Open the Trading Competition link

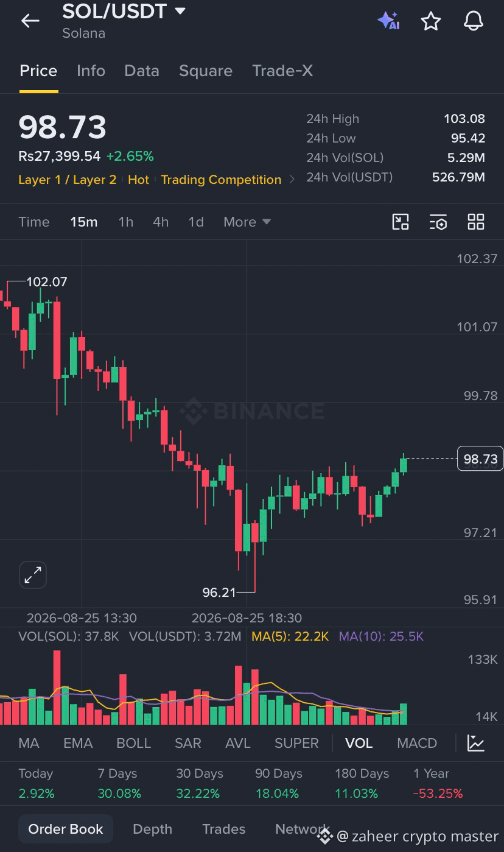[x=221, y=180]
